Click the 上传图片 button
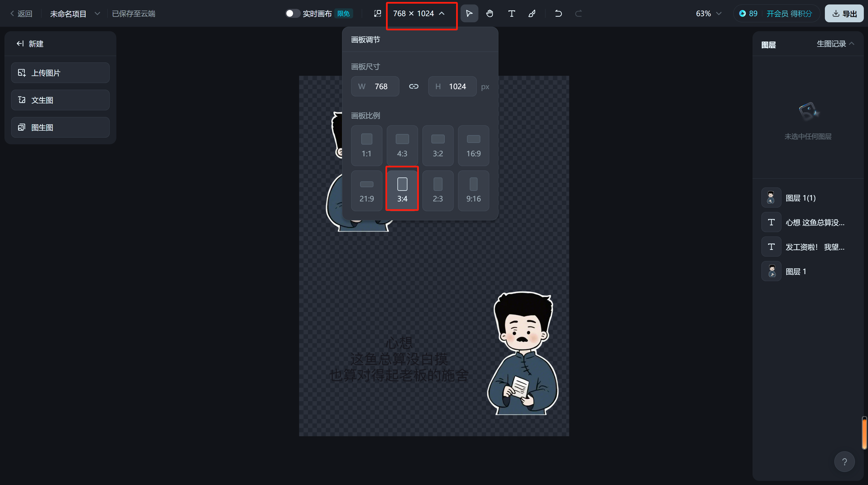868x485 pixels. point(60,73)
